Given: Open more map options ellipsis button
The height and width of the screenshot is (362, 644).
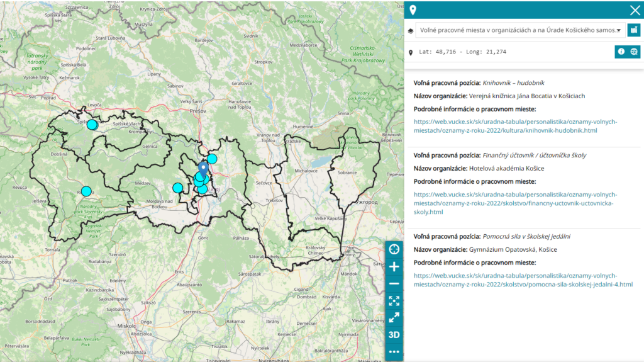Looking at the screenshot, I should click(394, 352).
